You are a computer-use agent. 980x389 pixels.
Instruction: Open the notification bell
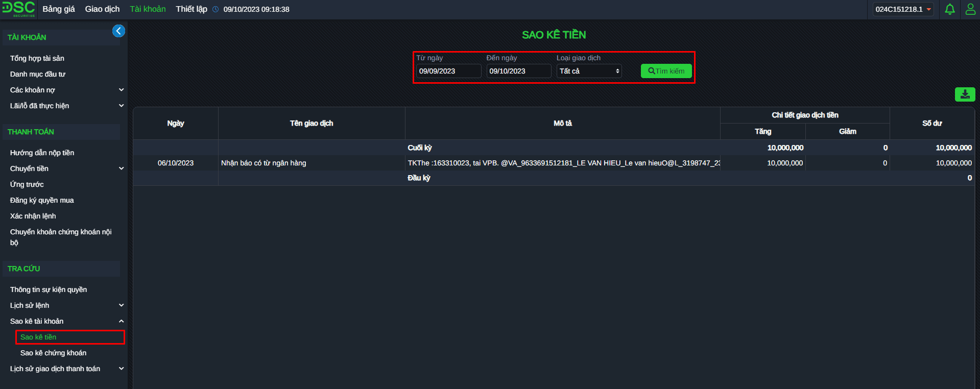pos(949,9)
